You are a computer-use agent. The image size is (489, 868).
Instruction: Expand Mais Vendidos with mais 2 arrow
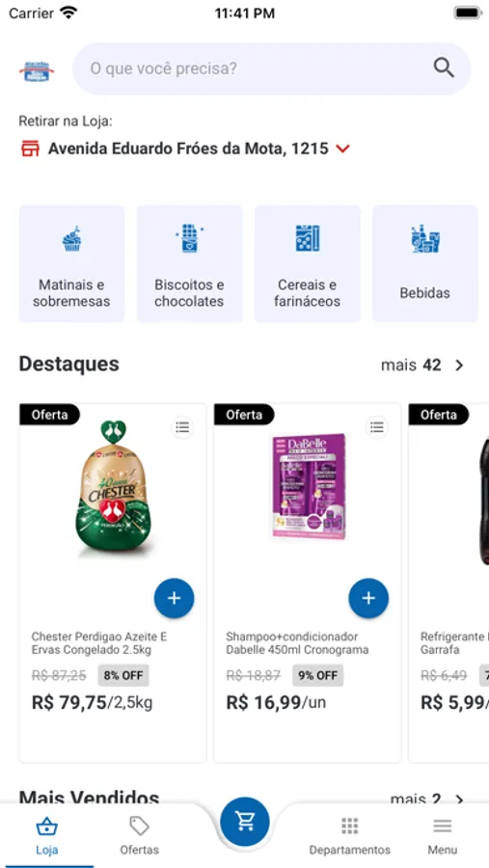[x=459, y=800]
